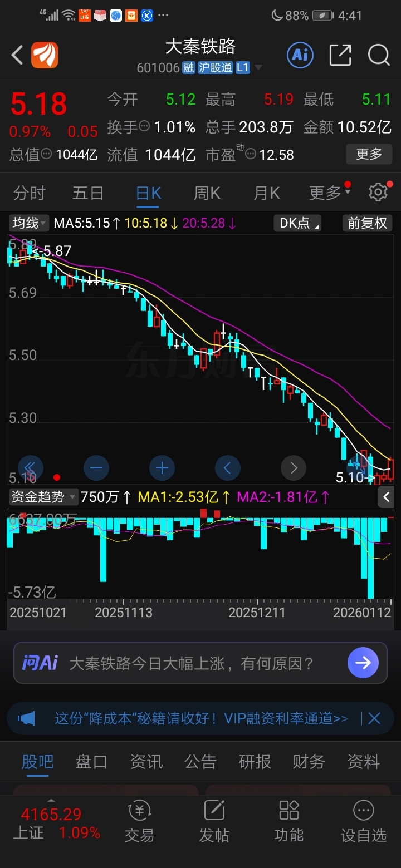The image size is (401, 868).
Task: Open the 前复权 adjustment selector
Action: pos(368,223)
